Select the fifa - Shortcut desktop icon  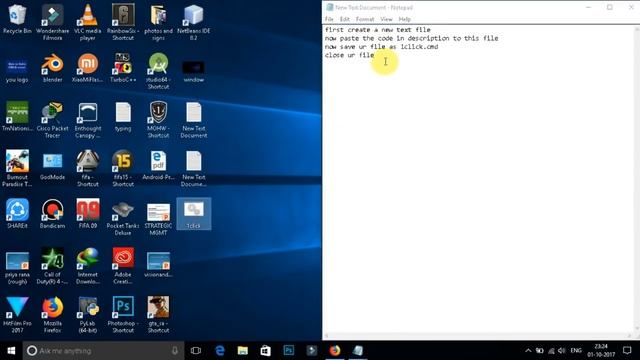[x=87, y=169]
